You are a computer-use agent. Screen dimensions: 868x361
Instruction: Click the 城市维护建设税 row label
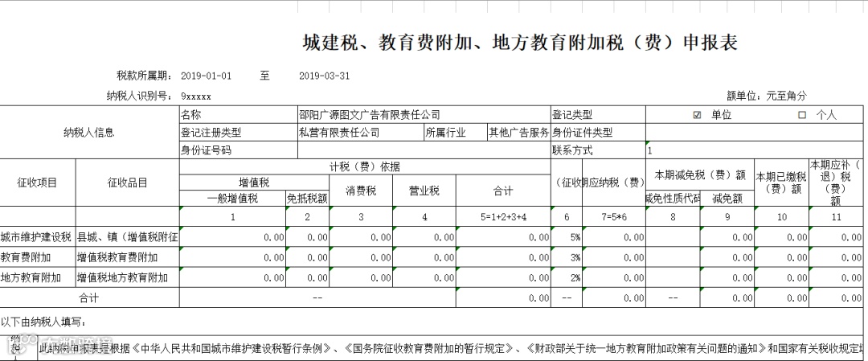[38, 237]
